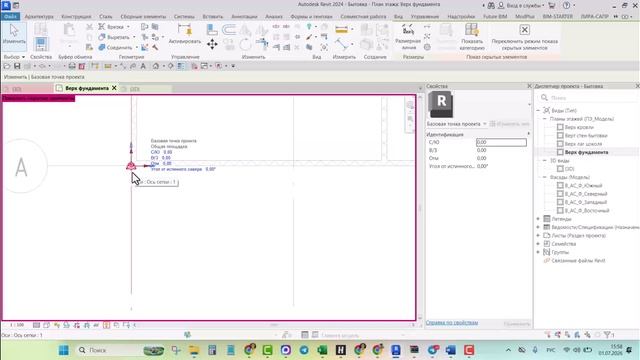
Task: Switch to the BIM-STARTER ribbon tab
Action: [558, 17]
